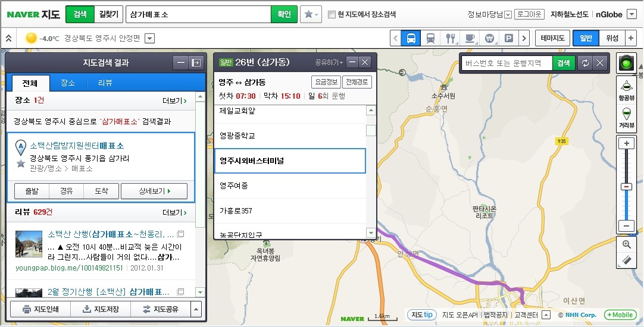Viewport: 644px width, 327px height.
Task: Switch to 위성 satellite mode
Action: (x=612, y=39)
